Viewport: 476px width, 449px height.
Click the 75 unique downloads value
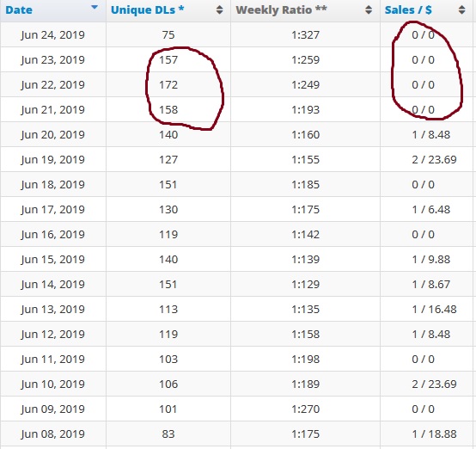(x=168, y=34)
